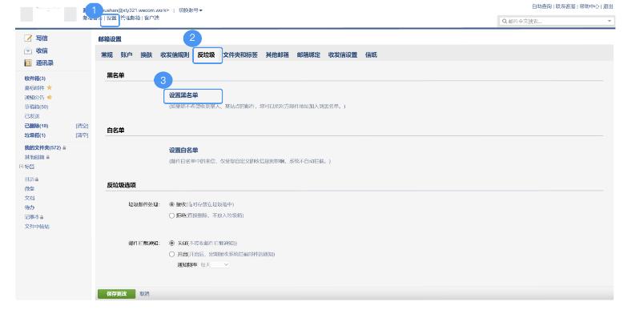Switch to the 收发信规则 tab

click(175, 55)
